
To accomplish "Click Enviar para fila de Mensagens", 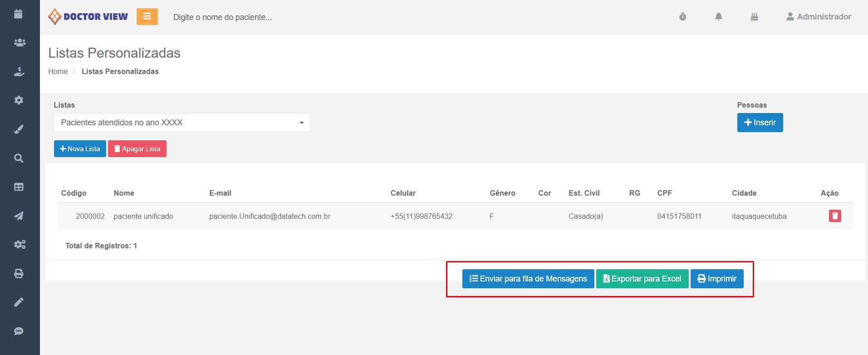I will coord(528,279).
